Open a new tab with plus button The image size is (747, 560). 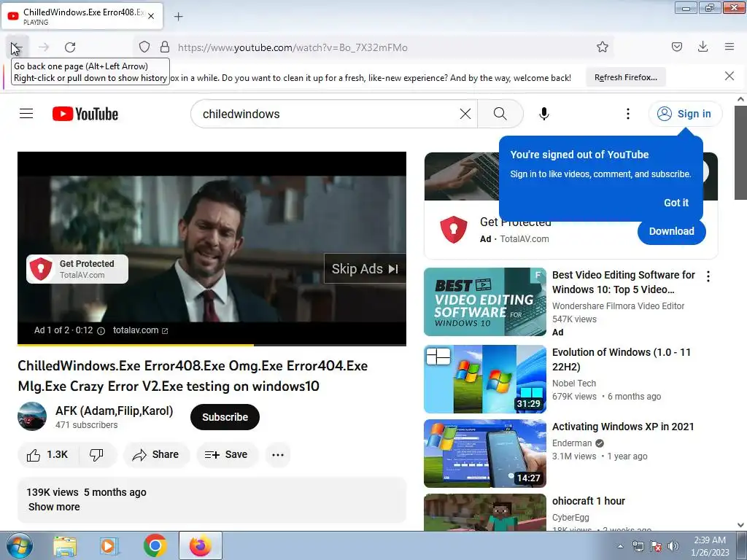coord(178,17)
